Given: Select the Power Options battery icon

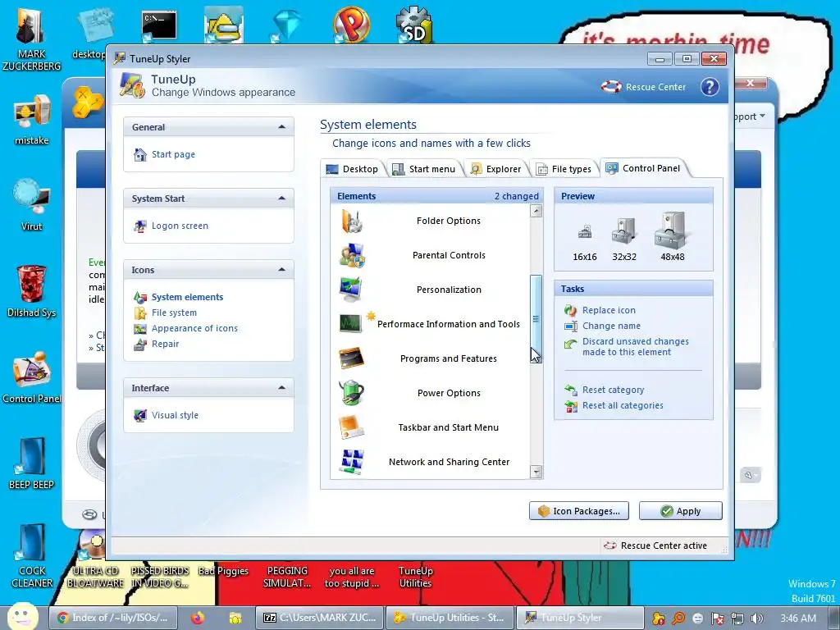Looking at the screenshot, I should click(351, 393).
